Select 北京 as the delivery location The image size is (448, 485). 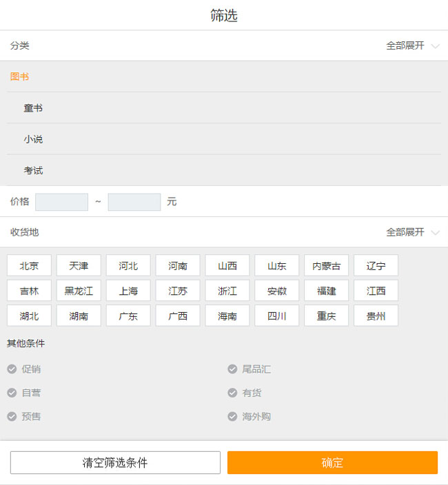[29, 266]
